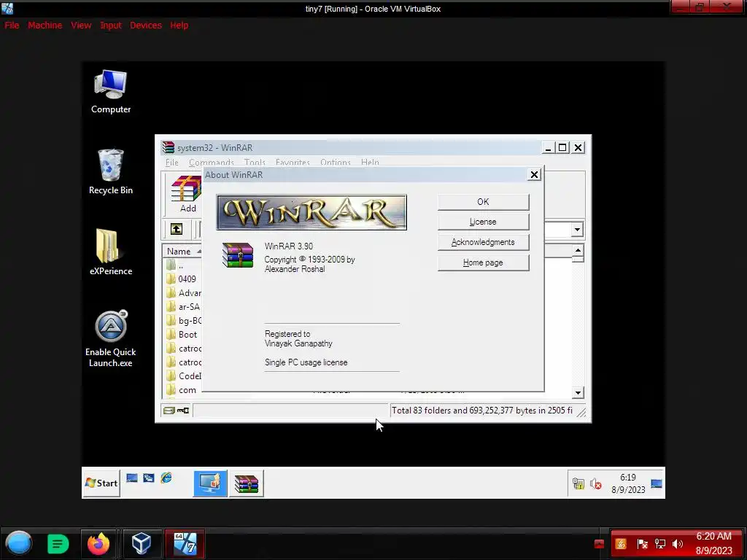Image resolution: width=747 pixels, height=560 pixels.
Task: Open green notes app on host taskbar
Action: tap(58, 544)
